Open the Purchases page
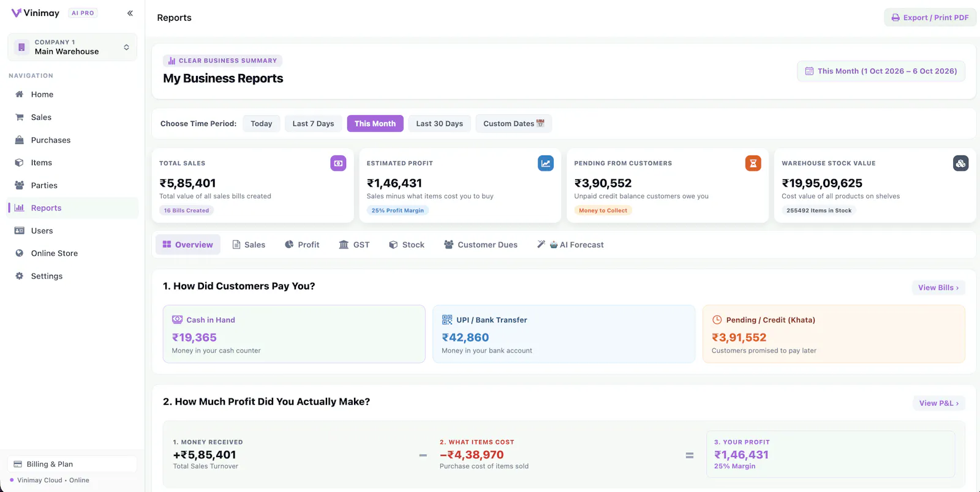 [x=72, y=140]
